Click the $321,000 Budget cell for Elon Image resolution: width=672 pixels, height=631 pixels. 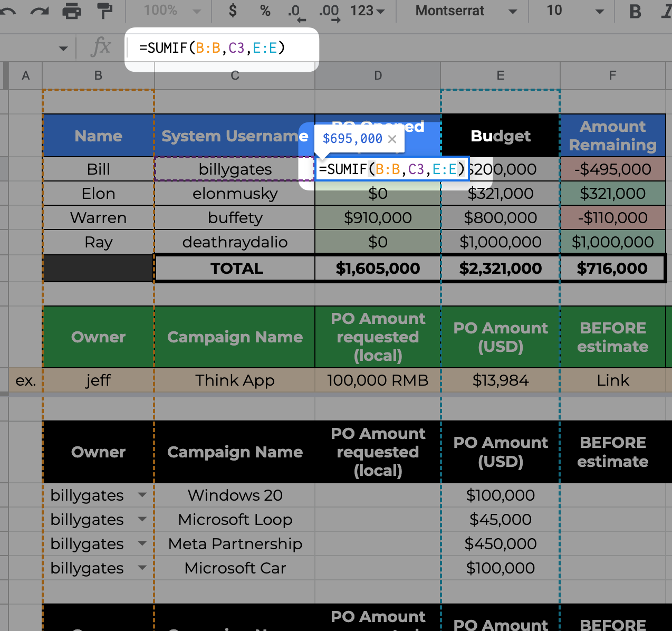pos(500,193)
